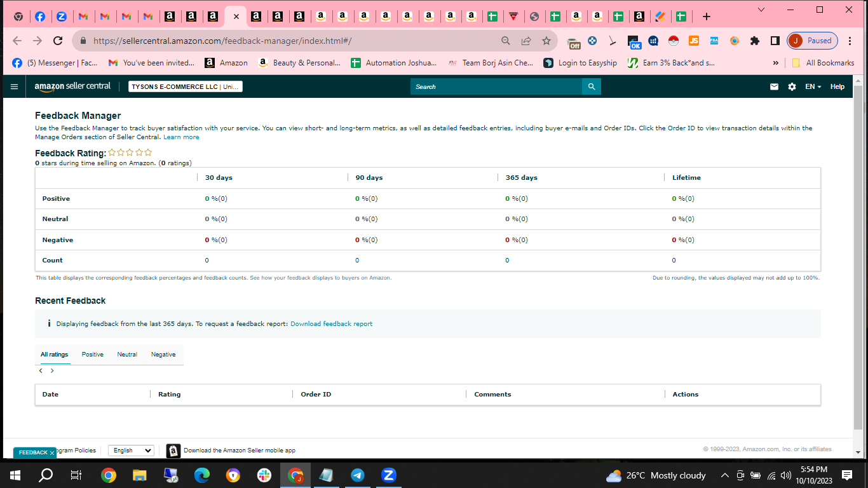
Task: Open the Chrome three-dot menu
Action: 850,41
